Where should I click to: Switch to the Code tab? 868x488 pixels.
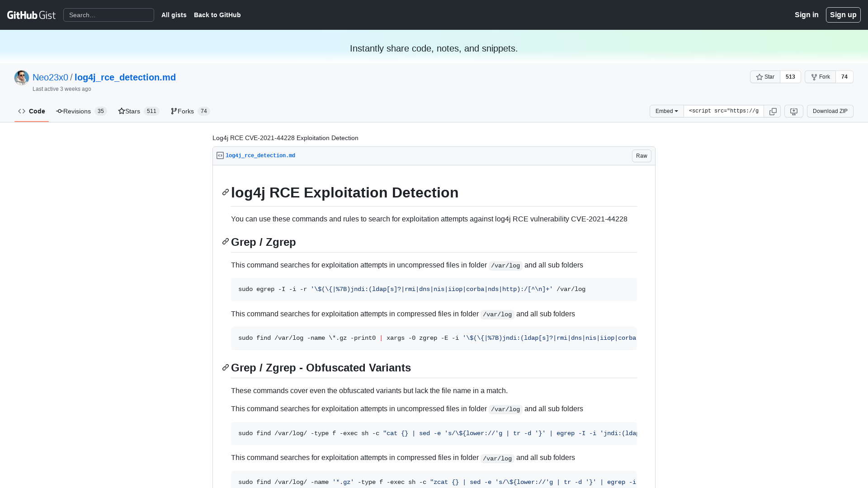point(32,111)
